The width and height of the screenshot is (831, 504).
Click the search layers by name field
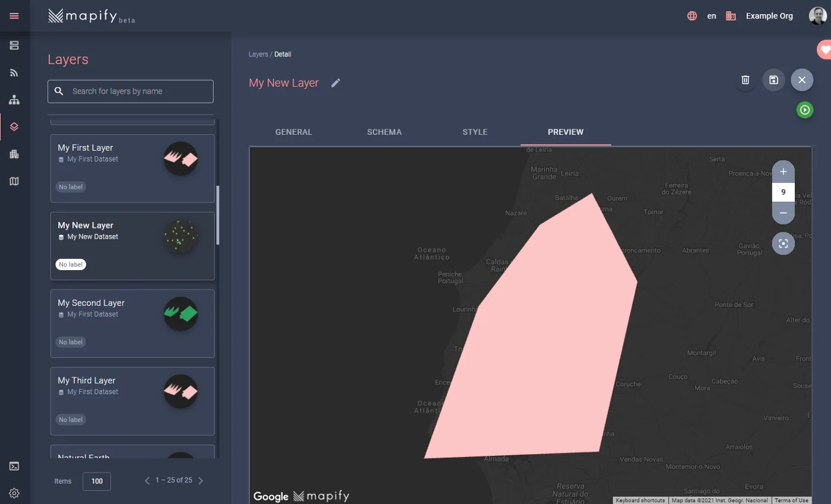tap(131, 91)
